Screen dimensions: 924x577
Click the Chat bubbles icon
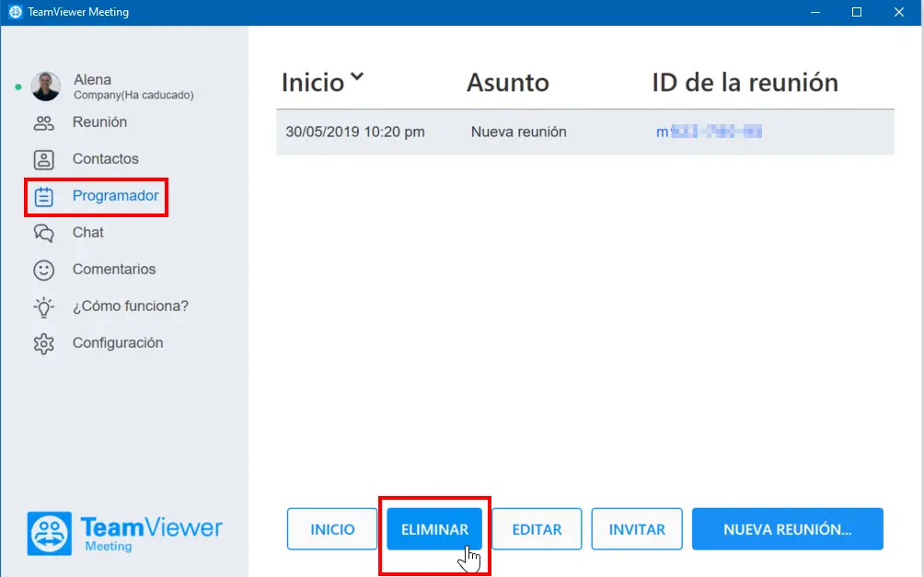[x=43, y=234]
